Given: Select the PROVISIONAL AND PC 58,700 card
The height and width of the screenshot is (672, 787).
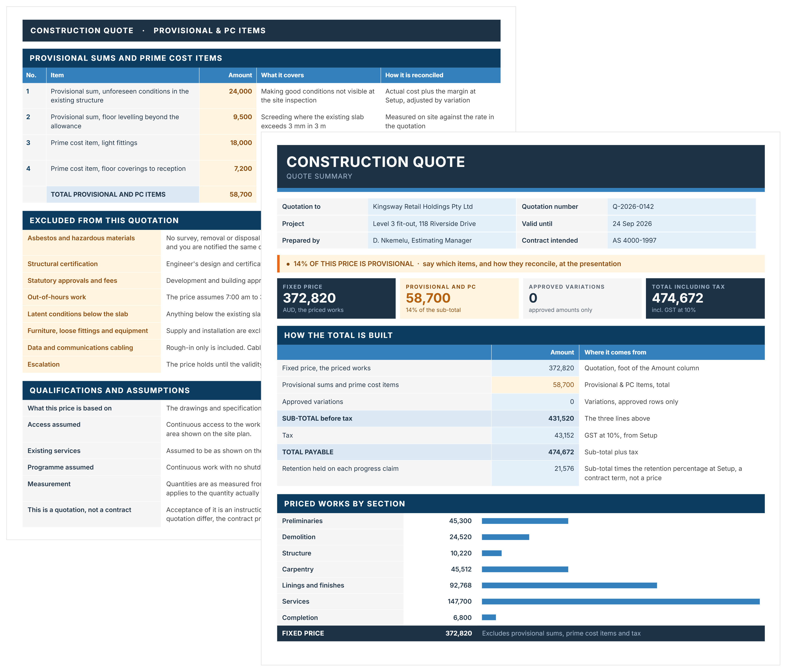Looking at the screenshot, I should pyautogui.click(x=459, y=299).
